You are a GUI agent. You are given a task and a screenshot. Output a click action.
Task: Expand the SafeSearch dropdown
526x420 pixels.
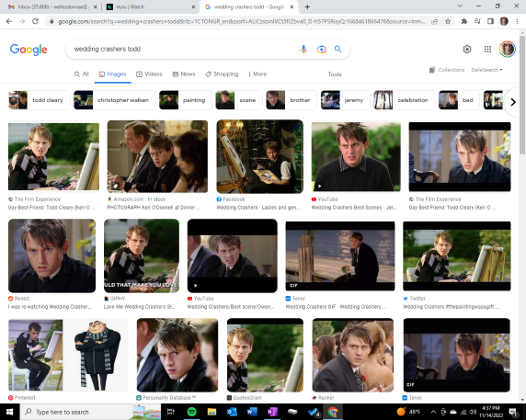(x=486, y=70)
